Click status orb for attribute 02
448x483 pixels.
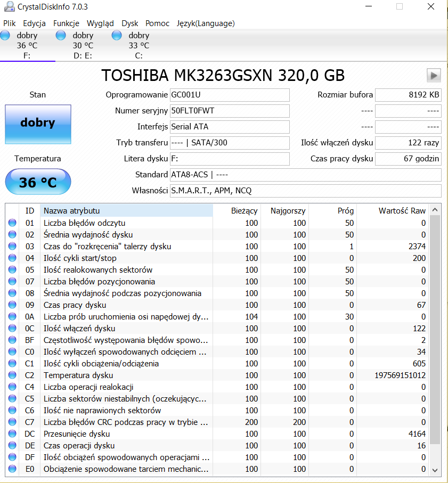click(x=12, y=234)
